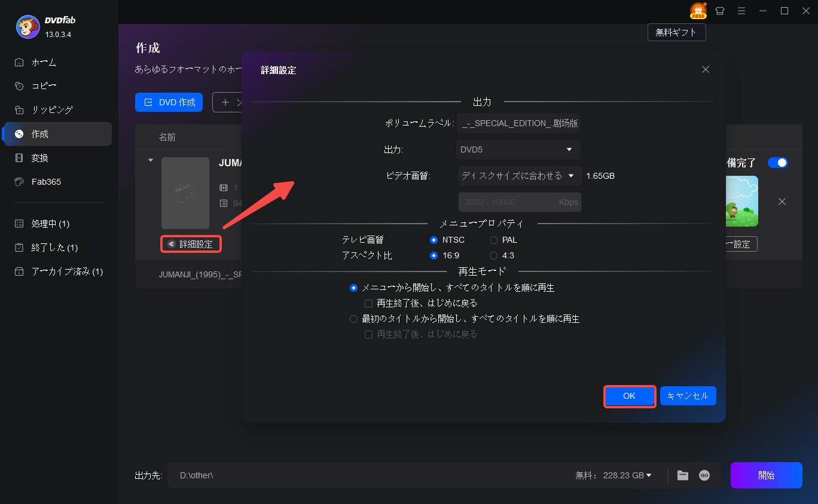
Task: Select 作成 module in sidebar
Action: click(57, 134)
